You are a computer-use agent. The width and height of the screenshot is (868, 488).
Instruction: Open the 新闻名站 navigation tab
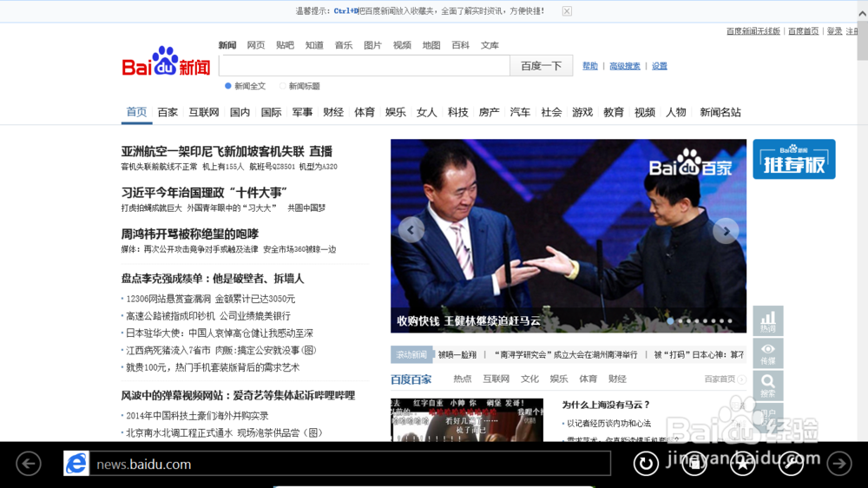click(720, 112)
